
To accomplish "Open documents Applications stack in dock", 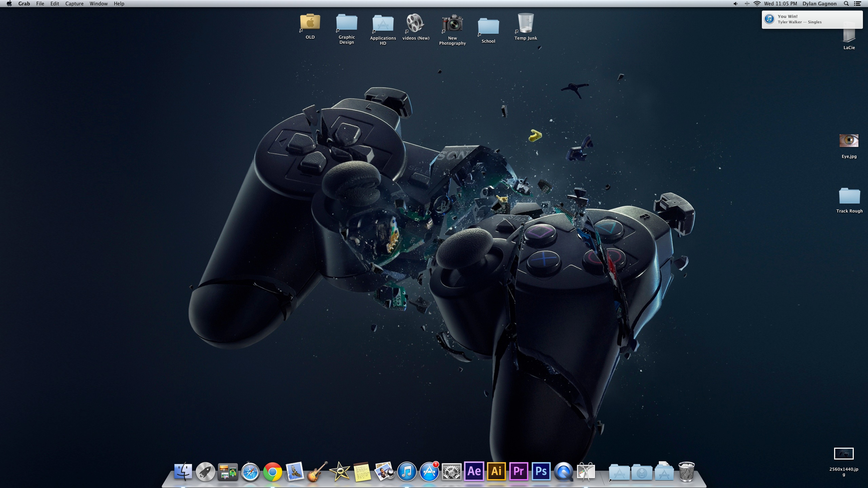I will (664, 471).
